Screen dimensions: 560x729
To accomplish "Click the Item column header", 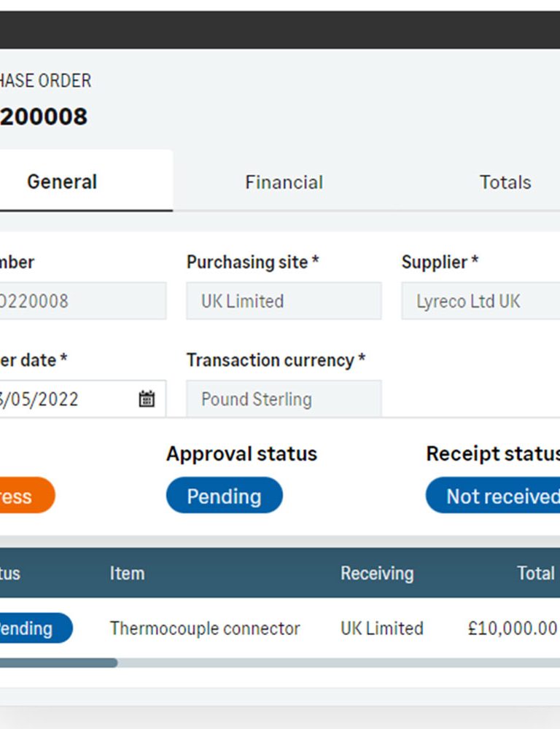I will (127, 573).
